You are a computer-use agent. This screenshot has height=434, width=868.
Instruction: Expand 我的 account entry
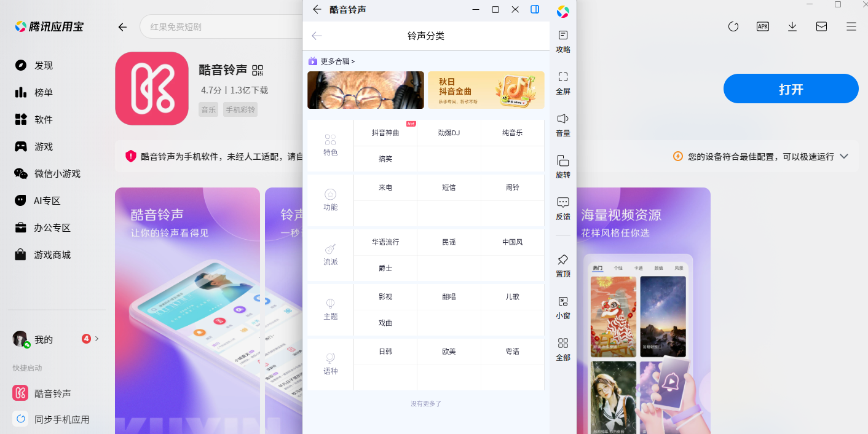pyautogui.click(x=56, y=339)
